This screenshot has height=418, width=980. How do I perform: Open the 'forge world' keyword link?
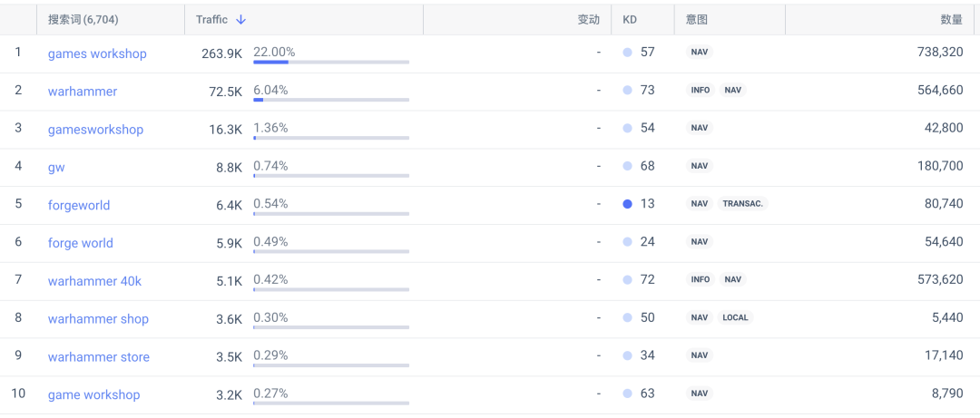pyautogui.click(x=81, y=243)
